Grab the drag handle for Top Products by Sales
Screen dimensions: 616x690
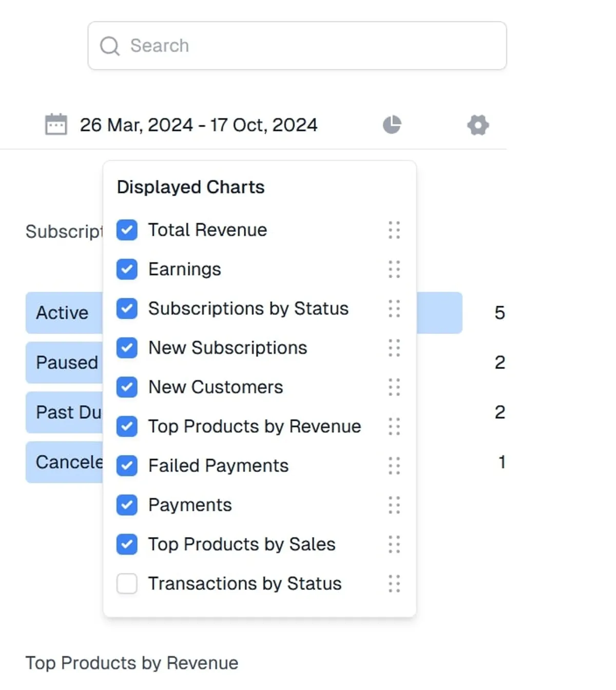tap(394, 544)
